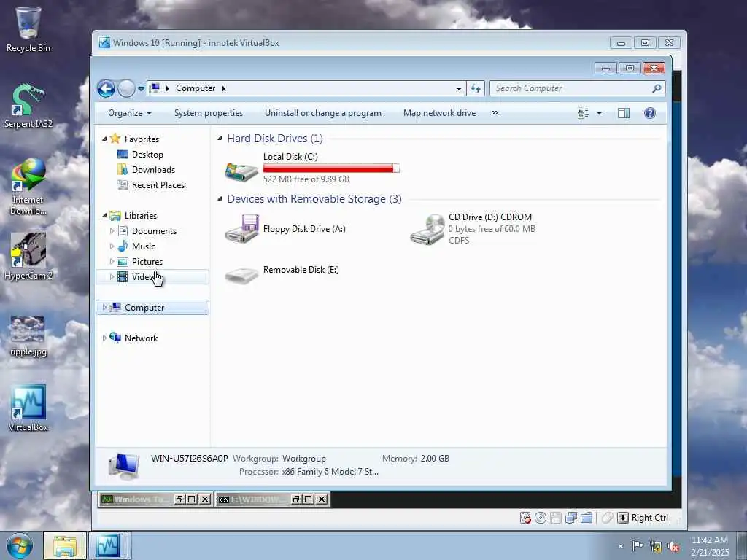Click the VirtualBox optical disc status icon
The width and height of the screenshot is (747, 560).
tap(541, 518)
